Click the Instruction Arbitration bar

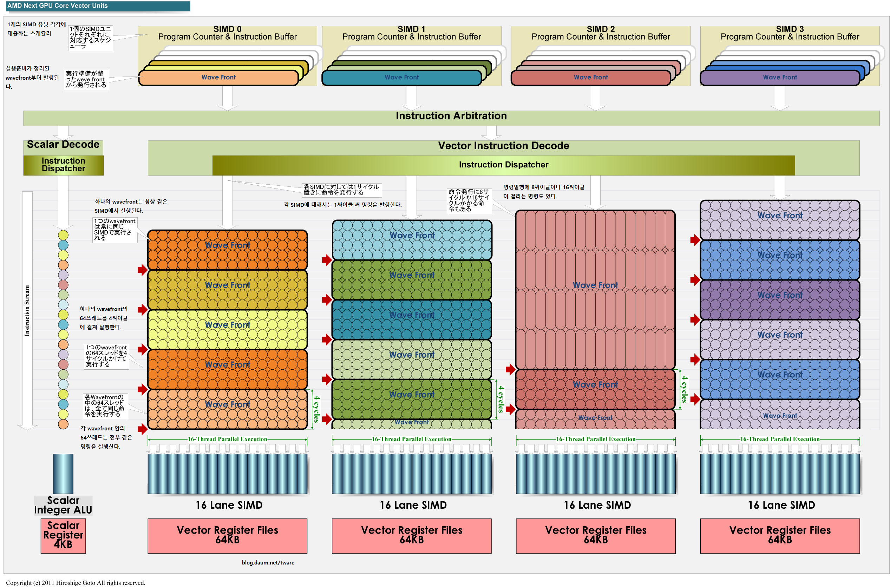coord(451,116)
